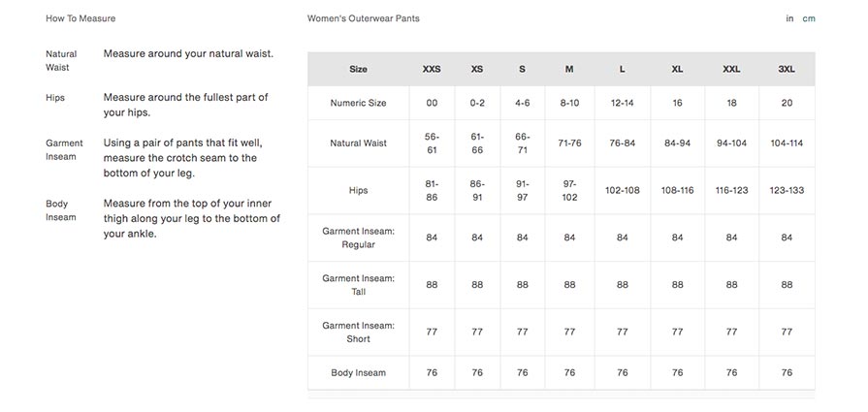Click the Natural Waist row label in table
The image size is (868, 412).
358,143
